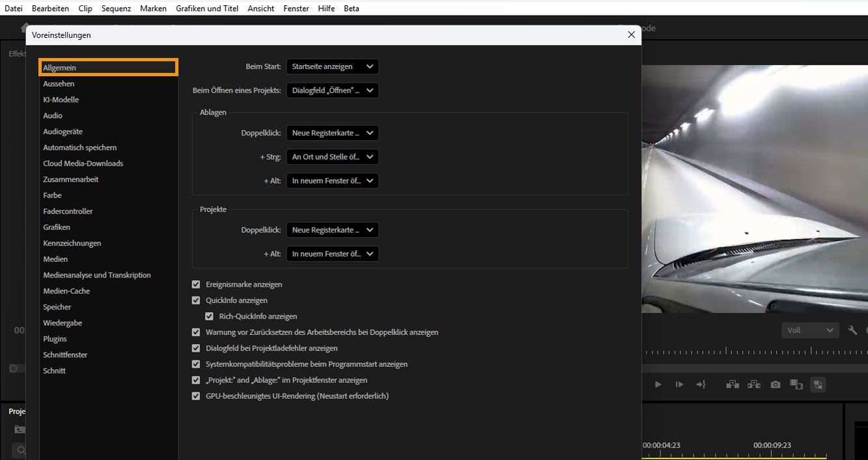Toggle „Projekt:“ and „Ablage:“ im Projektfenster checkbox
This screenshot has width=868, height=460.
(x=196, y=380)
